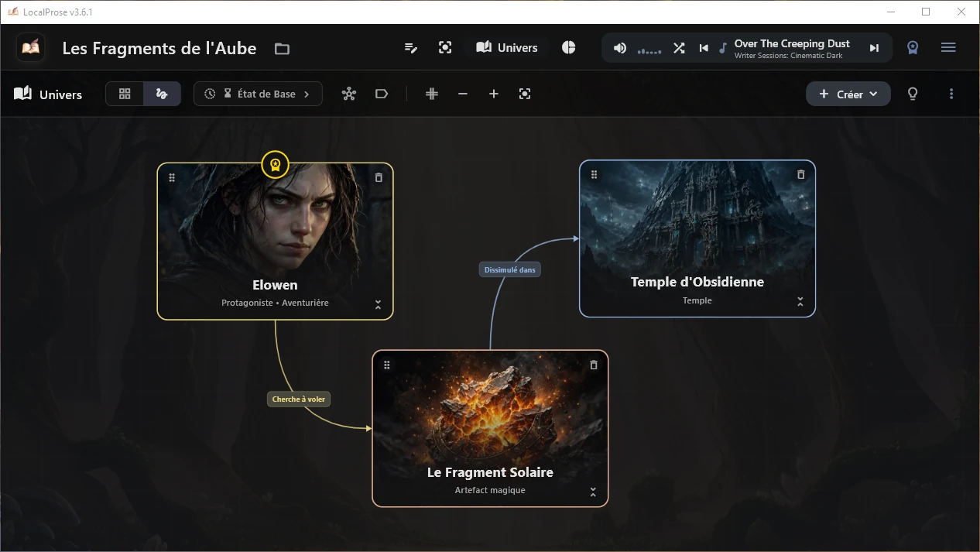
Task: Click the drag handle on Temple d'Obsidienne card
Action: click(x=595, y=175)
